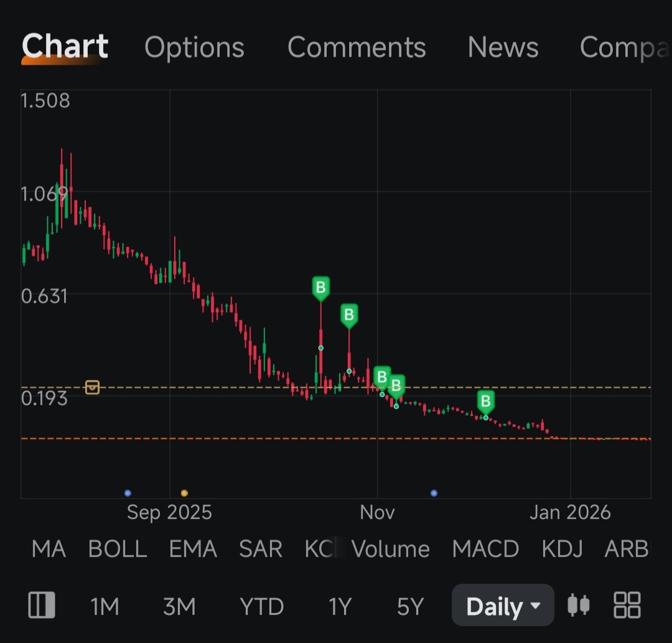Select the 1M time range
672x643 pixels.
105,606
